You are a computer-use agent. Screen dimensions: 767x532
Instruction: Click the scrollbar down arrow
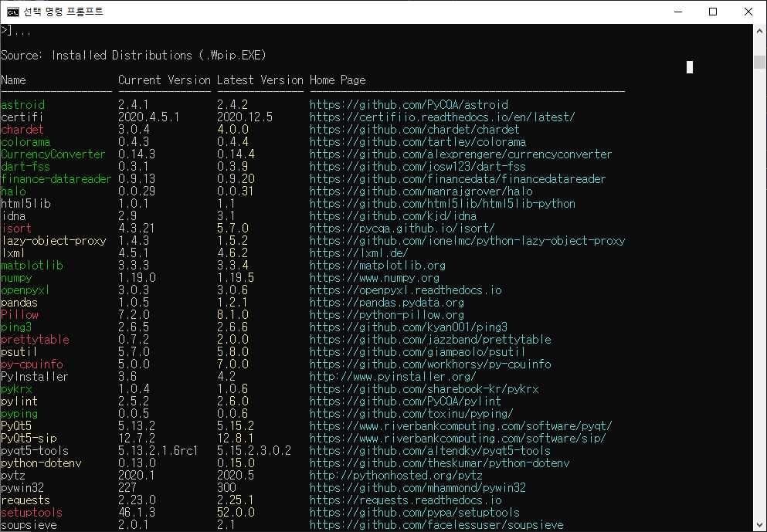tap(759, 525)
